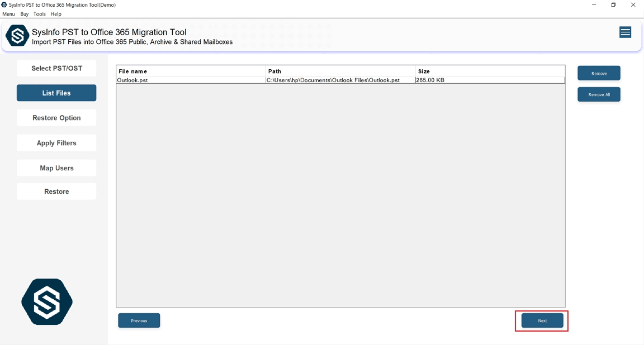Viewport: 644px width, 345px height.
Task: Open the Apply Filters step
Action: pyautogui.click(x=56, y=143)
